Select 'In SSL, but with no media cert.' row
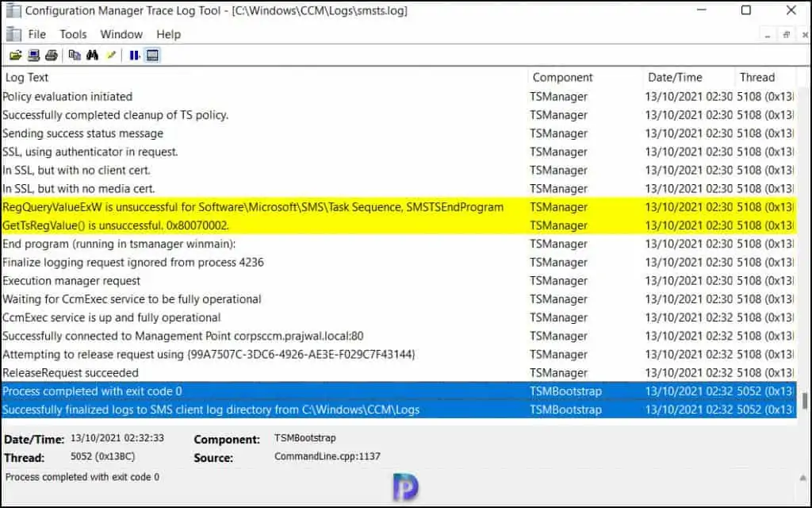The image size is (812, 508). (398, 189)
